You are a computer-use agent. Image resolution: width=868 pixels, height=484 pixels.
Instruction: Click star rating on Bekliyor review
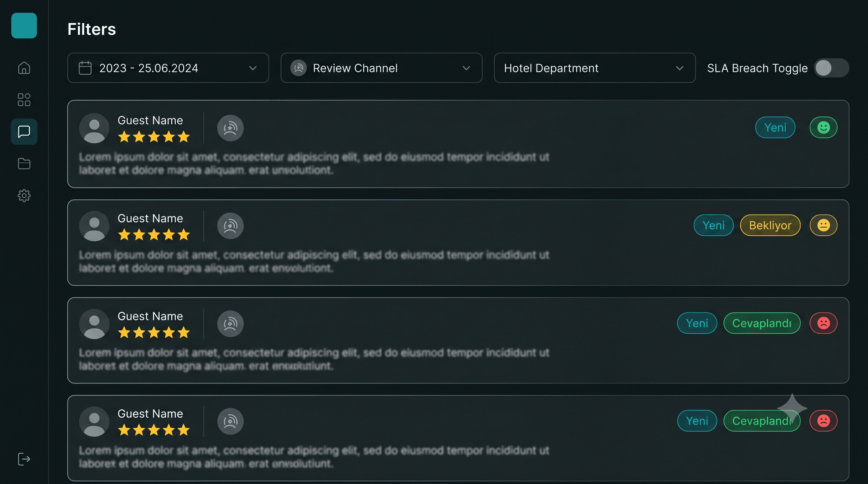(154, 235)
